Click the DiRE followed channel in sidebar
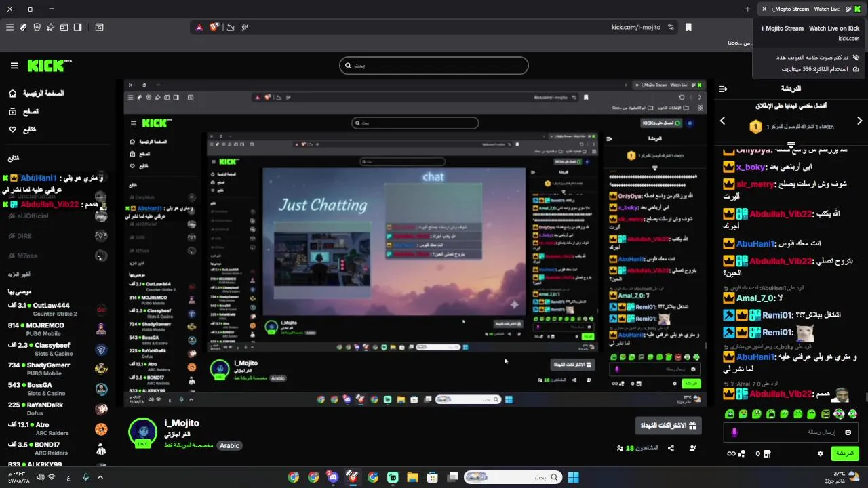The width and height of the screenshot is (868, 488). coord(57,236)
